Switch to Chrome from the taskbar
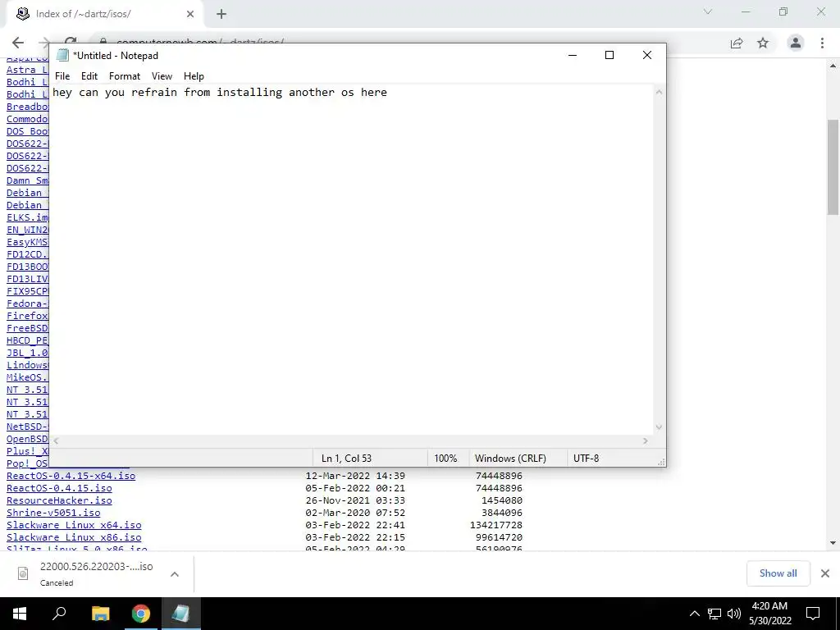 pos(141,614)
